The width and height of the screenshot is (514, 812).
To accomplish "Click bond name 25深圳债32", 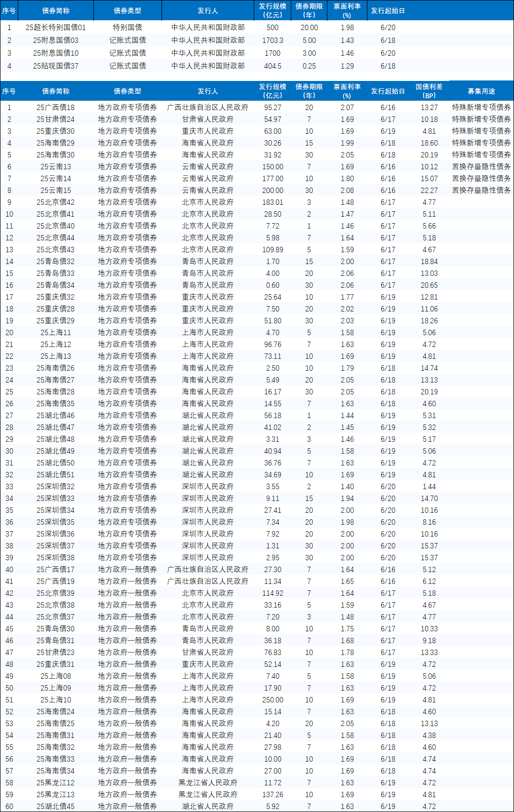I will tap(56, 487).
